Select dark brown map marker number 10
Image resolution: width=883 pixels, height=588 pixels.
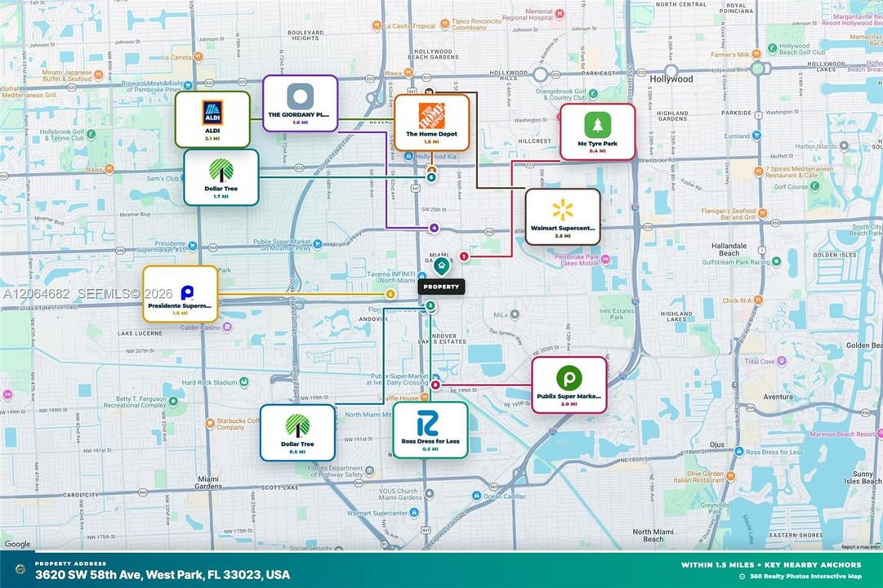click(x=429, y=91)
